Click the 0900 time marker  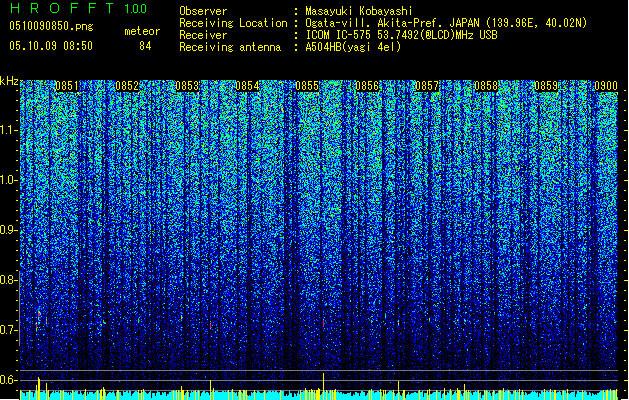pyautogui.click(x=606, y=86)
